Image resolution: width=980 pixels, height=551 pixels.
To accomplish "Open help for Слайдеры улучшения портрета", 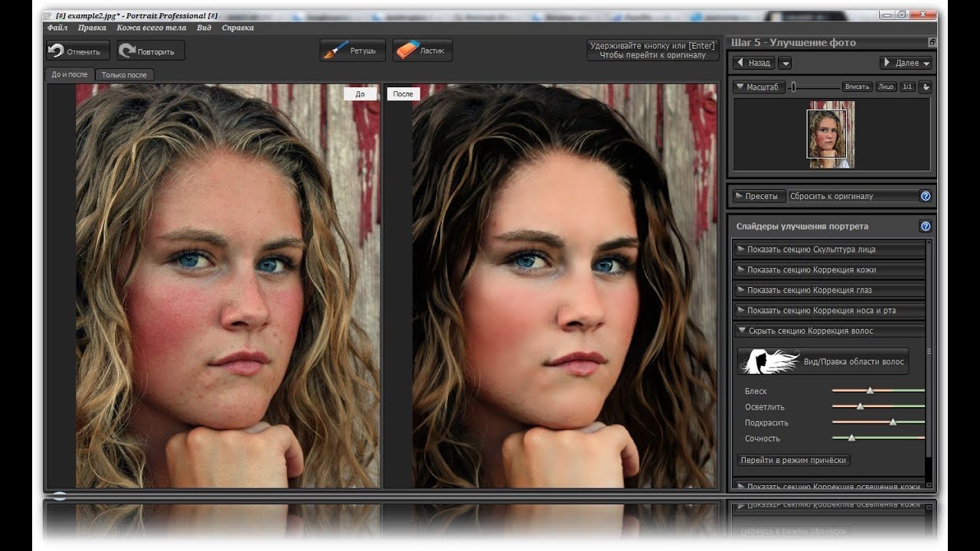I will [x=925, y=226].
